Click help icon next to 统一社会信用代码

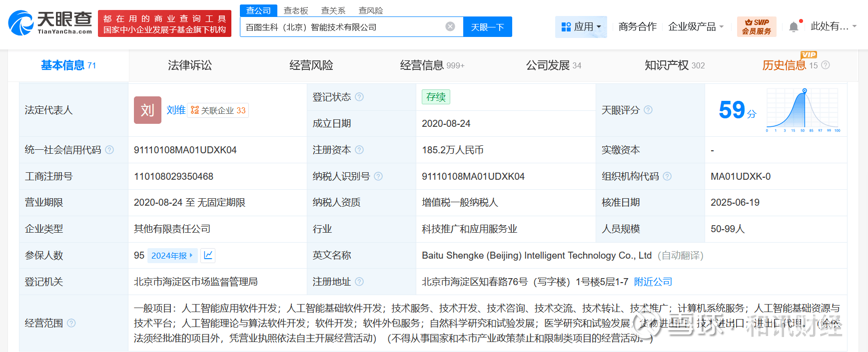tap(110, 150)
